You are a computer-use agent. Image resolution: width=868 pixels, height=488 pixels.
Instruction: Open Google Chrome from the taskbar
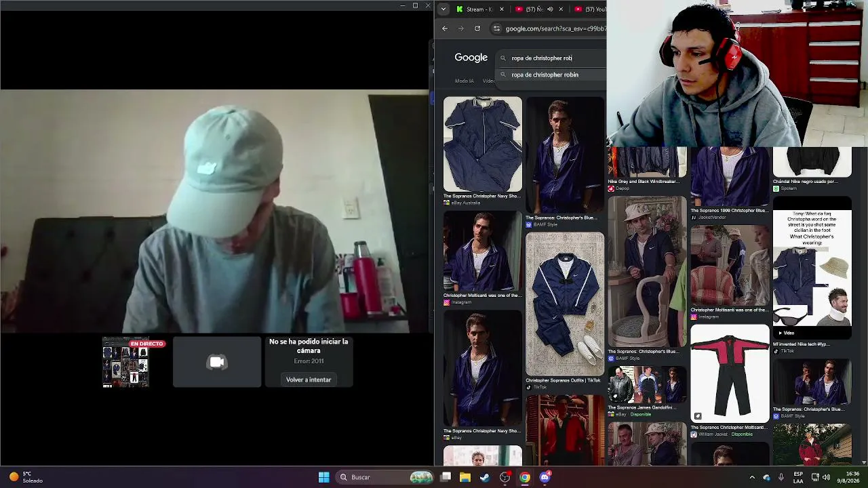click(x=525, y=477)
